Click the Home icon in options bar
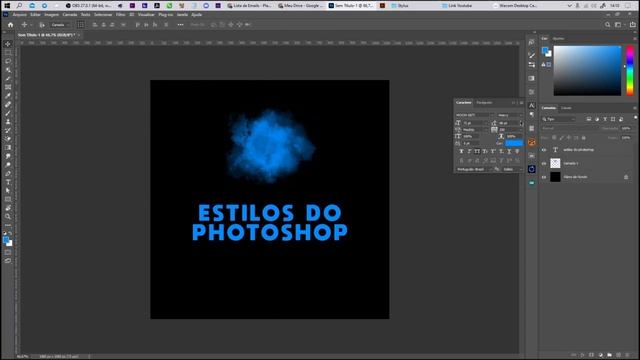The width and height of the screenshot is (640, 360). (11, 25)
